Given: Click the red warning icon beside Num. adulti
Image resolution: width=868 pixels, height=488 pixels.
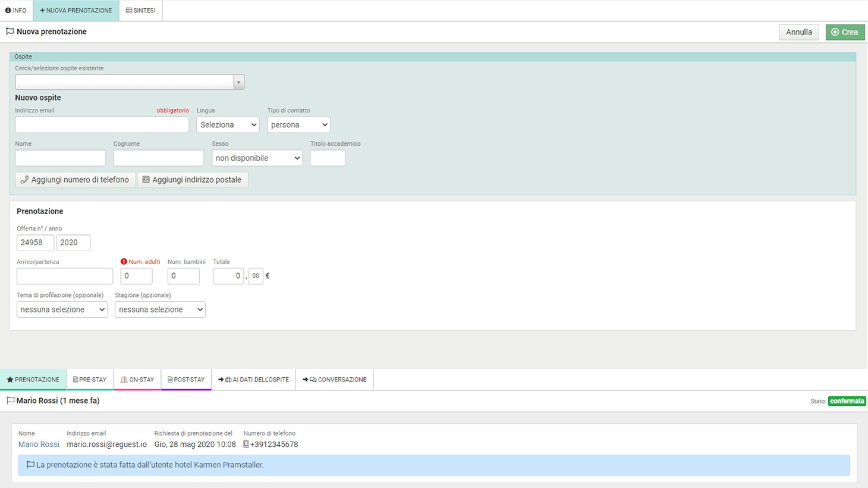Looking at the screenshot, I should (124, 262).
